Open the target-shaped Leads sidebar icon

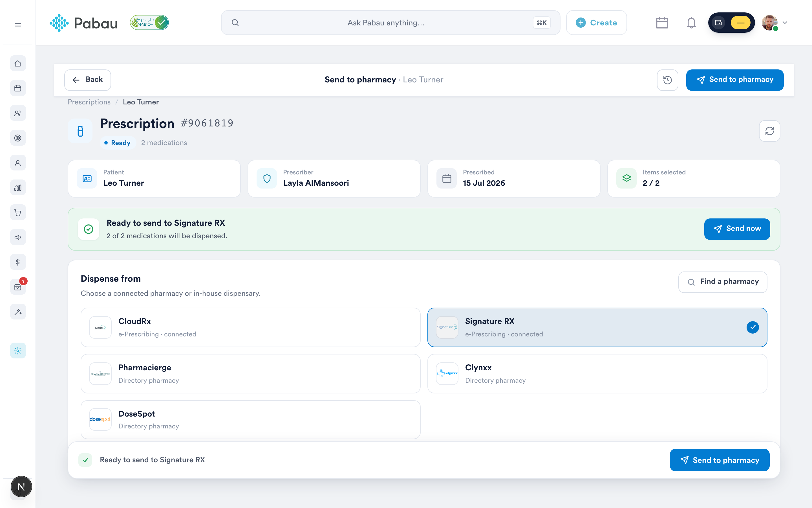click(x=18, y=138)
